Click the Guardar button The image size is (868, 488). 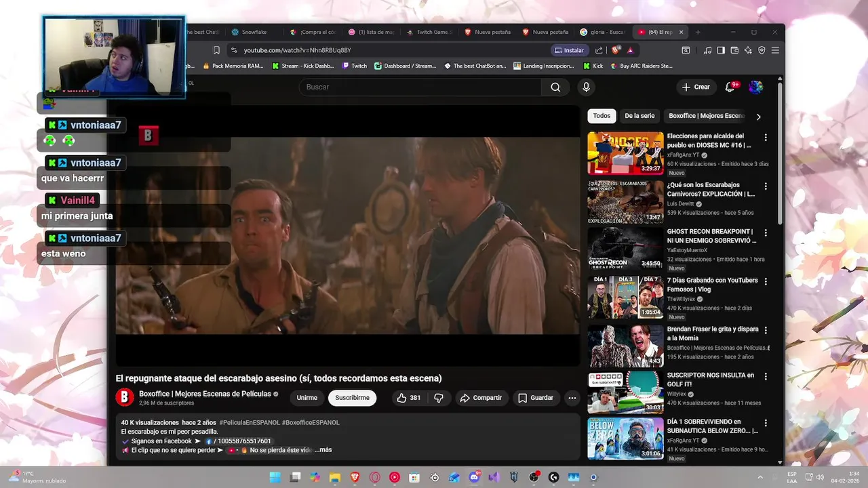click(536, 398)
